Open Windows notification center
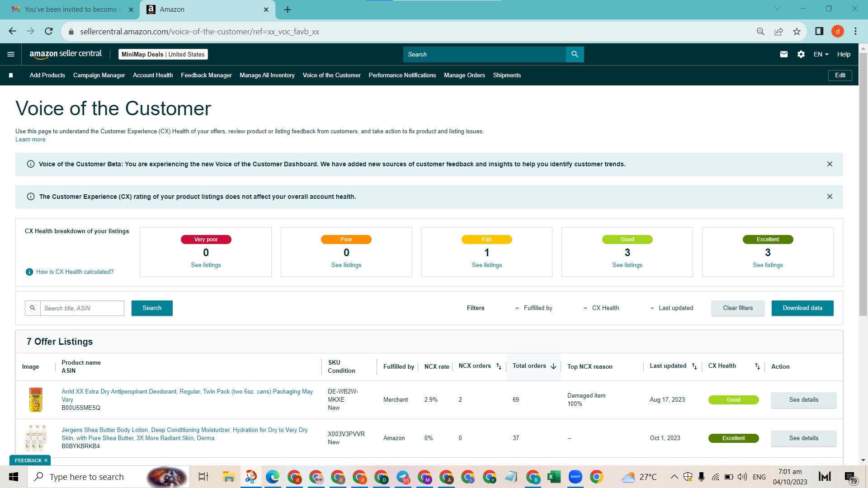The width and height of the screenshot is (868, 488). pyautogui.click(x=850, y=477)
